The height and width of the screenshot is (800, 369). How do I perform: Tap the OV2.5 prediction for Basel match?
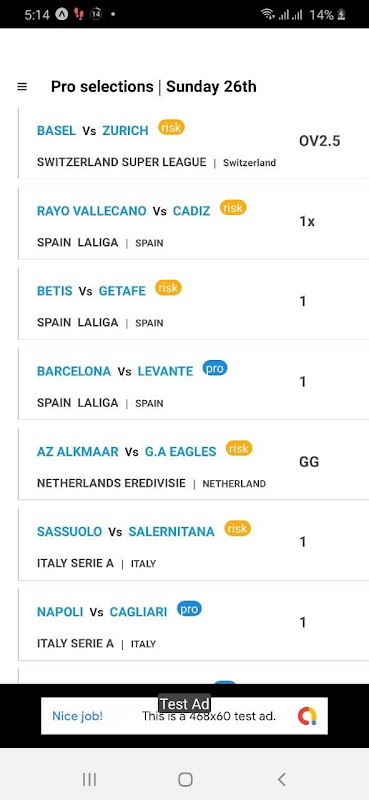point(319,141)
